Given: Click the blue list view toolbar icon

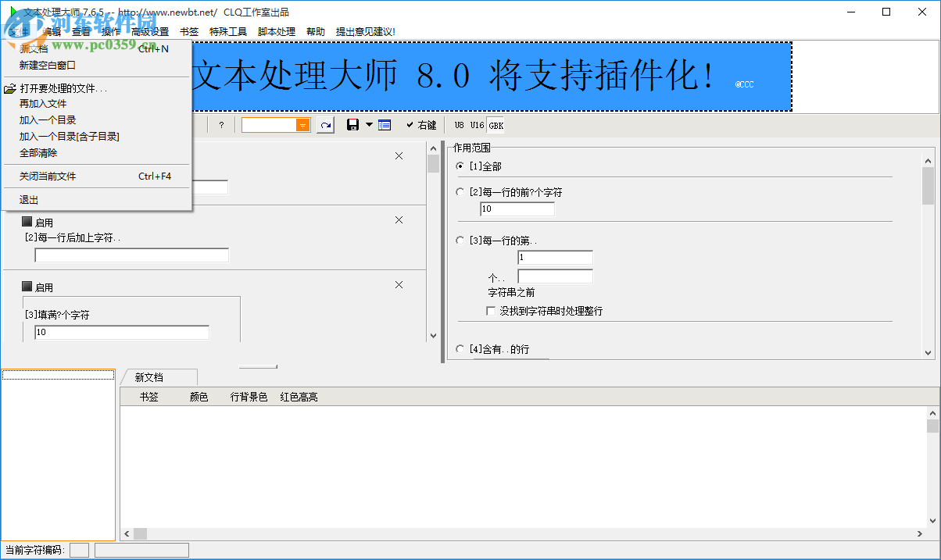Looking at the screenshot, I should 384,124.
